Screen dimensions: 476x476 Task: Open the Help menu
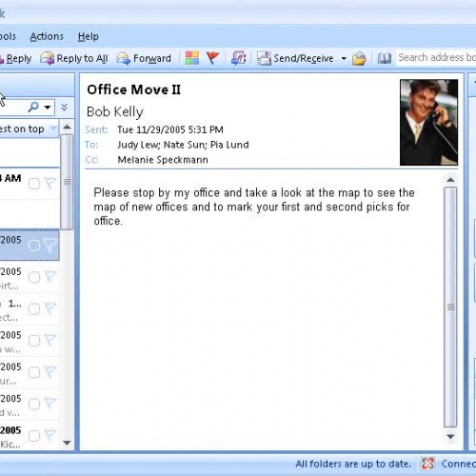pos(89,36)
